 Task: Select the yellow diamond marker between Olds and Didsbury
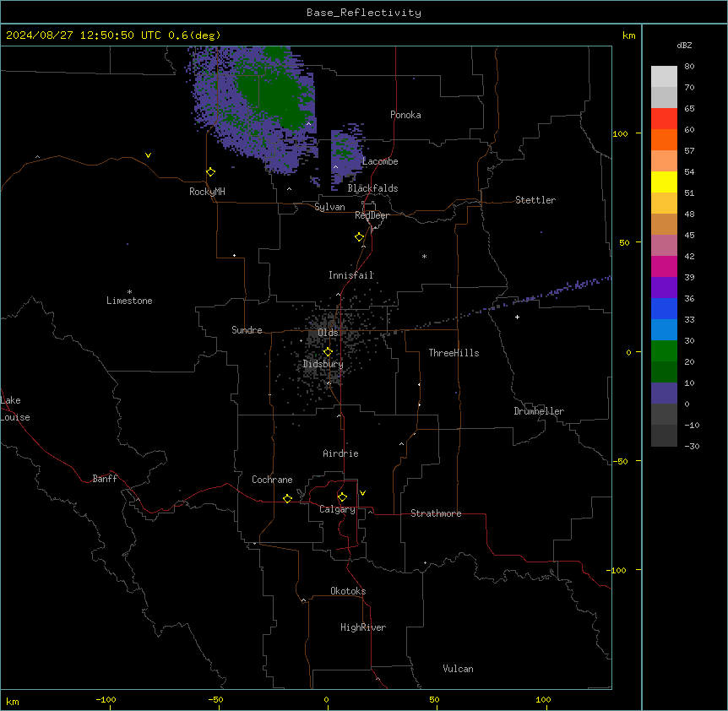pos(328,352)
